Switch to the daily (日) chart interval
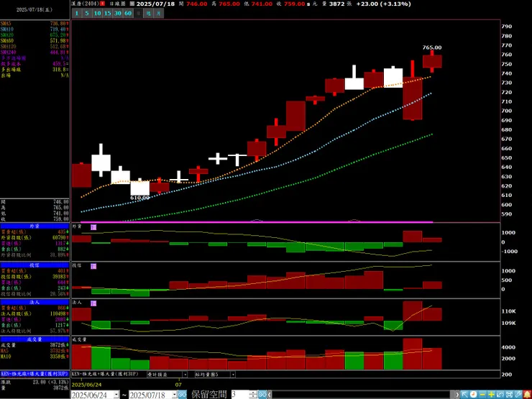The width and height of the screenshot is (532, 399). pos(138,13)
